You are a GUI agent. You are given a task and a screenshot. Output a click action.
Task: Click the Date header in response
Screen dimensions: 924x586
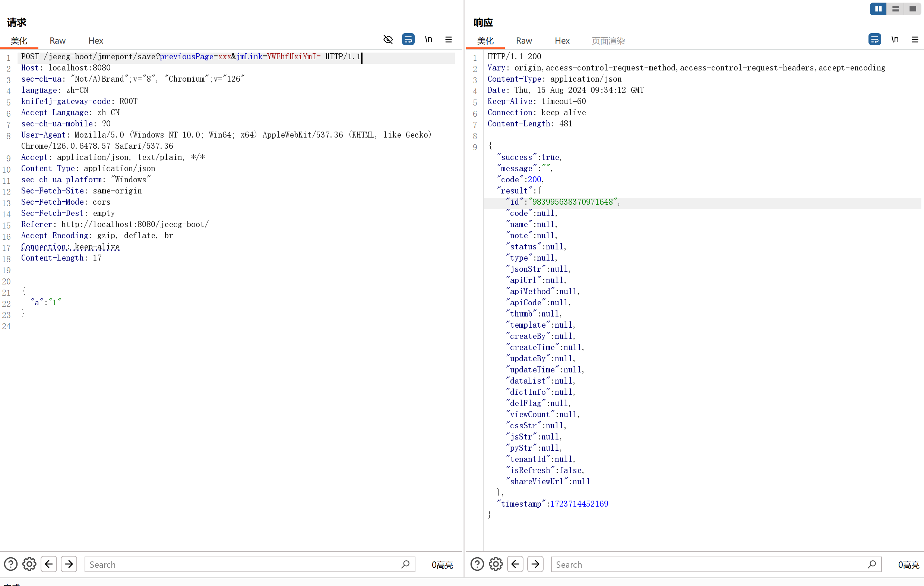(566, 90)
